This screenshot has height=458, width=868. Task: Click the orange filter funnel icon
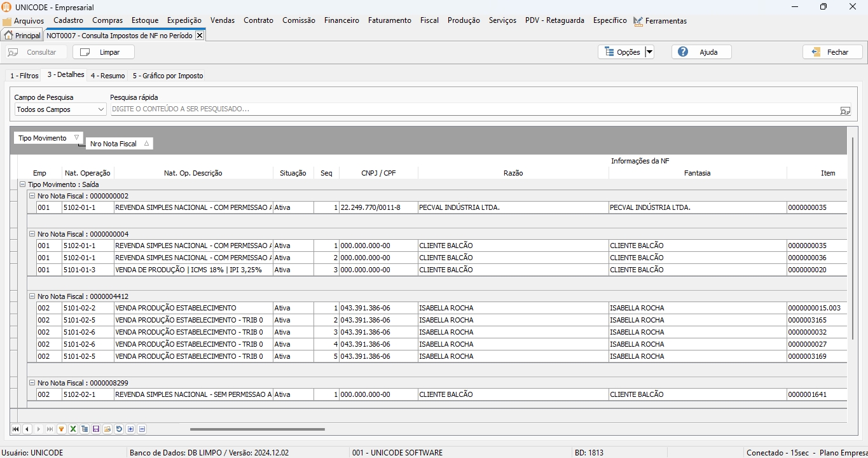[x=62, y=429]
